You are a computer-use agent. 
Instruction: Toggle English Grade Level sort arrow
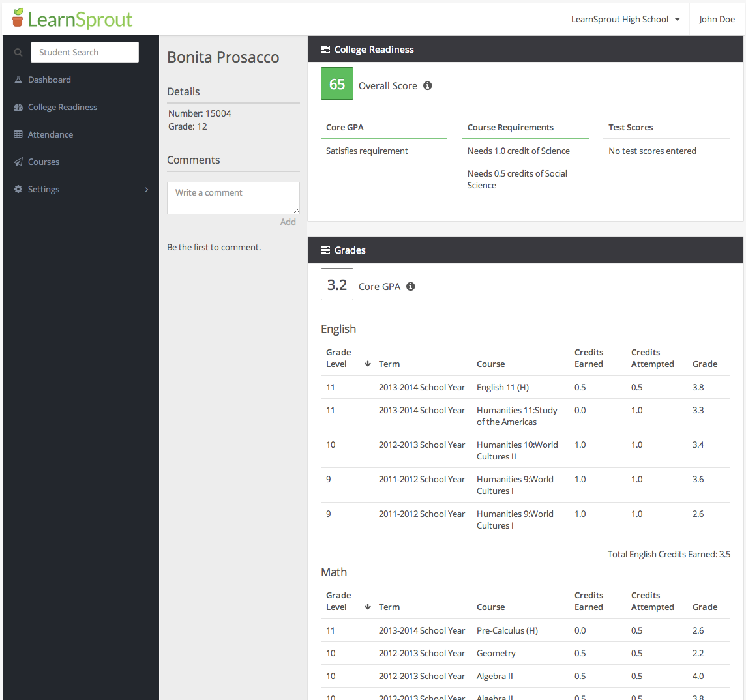click(368, 364)
